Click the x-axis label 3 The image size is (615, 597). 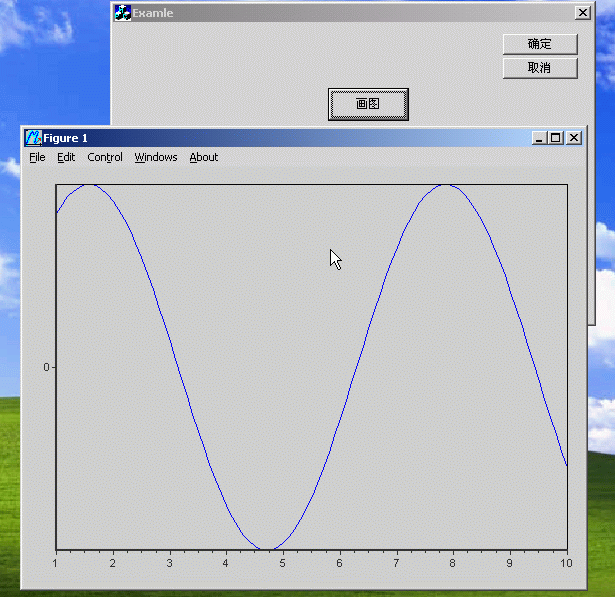tap(169, 564)
